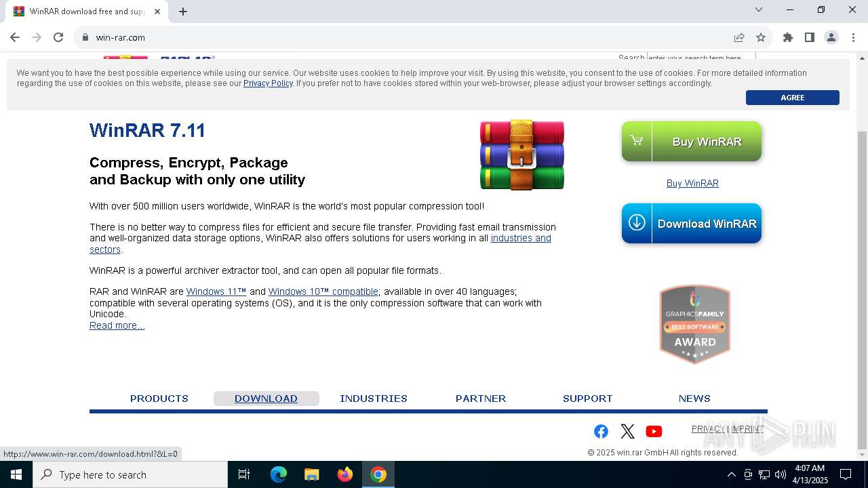This screenshot has width=868, height=488.
Task: Share this page icon in address bar
Action: pos(739,37)
